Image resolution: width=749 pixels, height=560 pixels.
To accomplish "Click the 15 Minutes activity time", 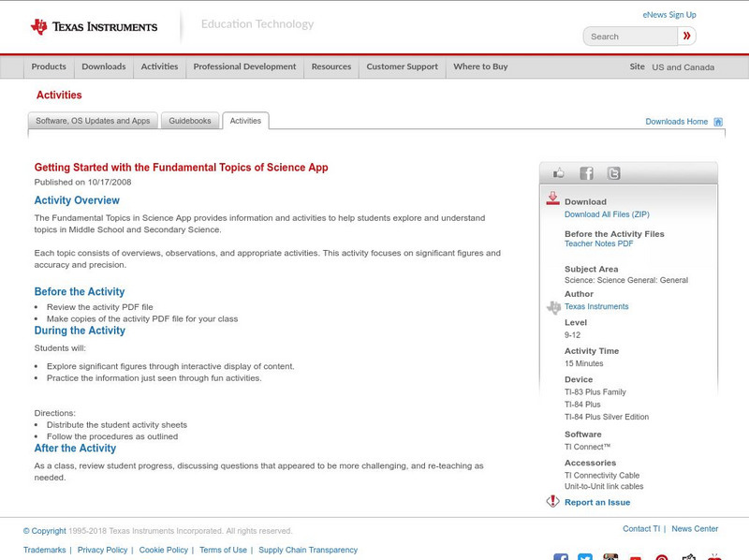I will click(x=583, y=363).
